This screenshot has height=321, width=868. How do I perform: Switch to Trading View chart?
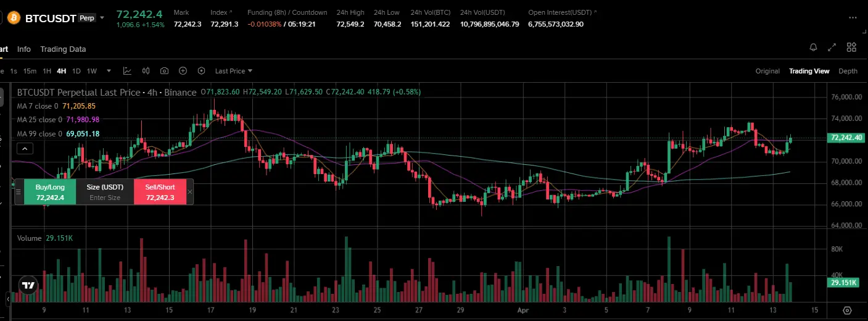tap(809, 71)
